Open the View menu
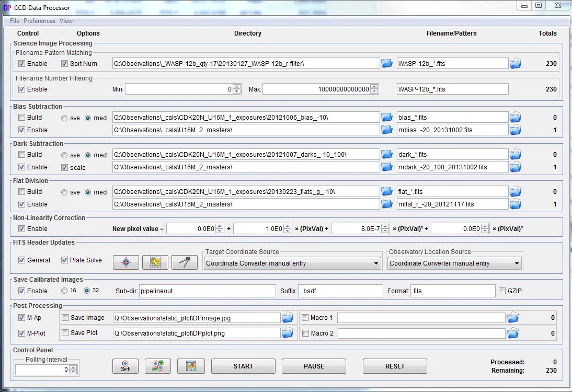Screen dimensions: 572x392 (x=66, y=21)
